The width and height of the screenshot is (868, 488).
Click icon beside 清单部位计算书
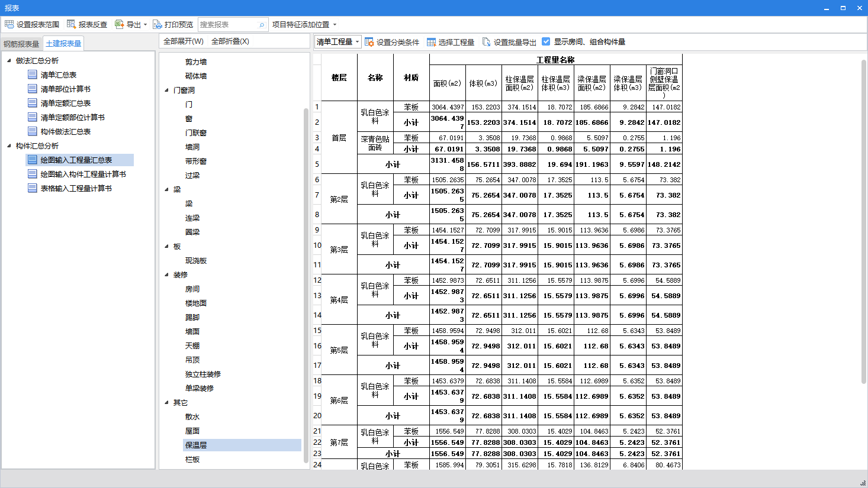point(33,89)
